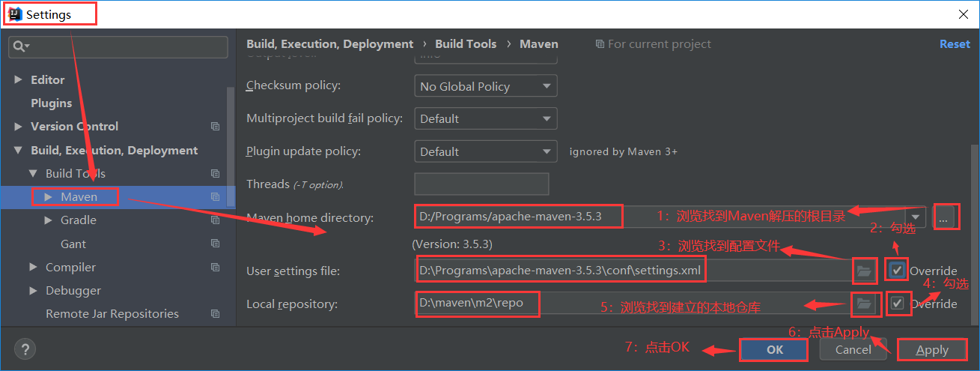Click Build Tools in the breadcrumb path
Viewport: 980px width, 371px height.
(x=465, y=44)
